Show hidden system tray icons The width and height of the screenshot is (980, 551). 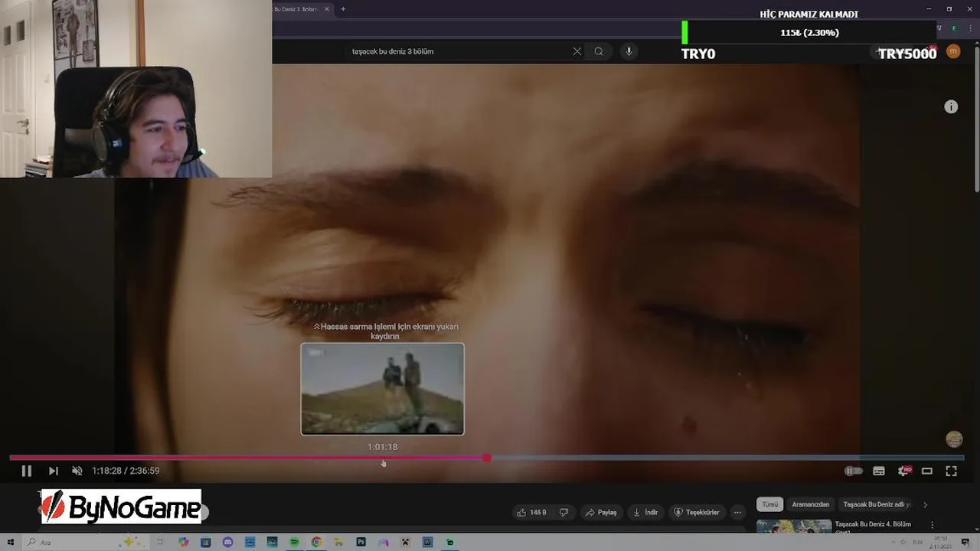click(893, 543)
